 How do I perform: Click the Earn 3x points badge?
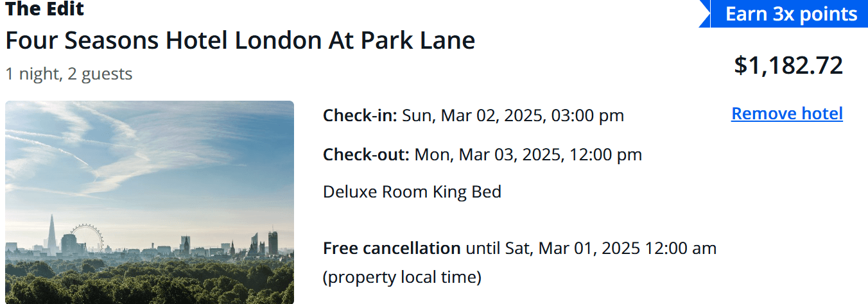791,14
